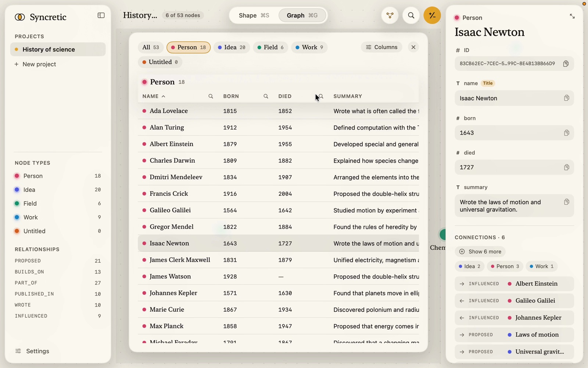Search within the NAME column
The width and height of the screenshot is (588, 368).
[x=211, y=96]
